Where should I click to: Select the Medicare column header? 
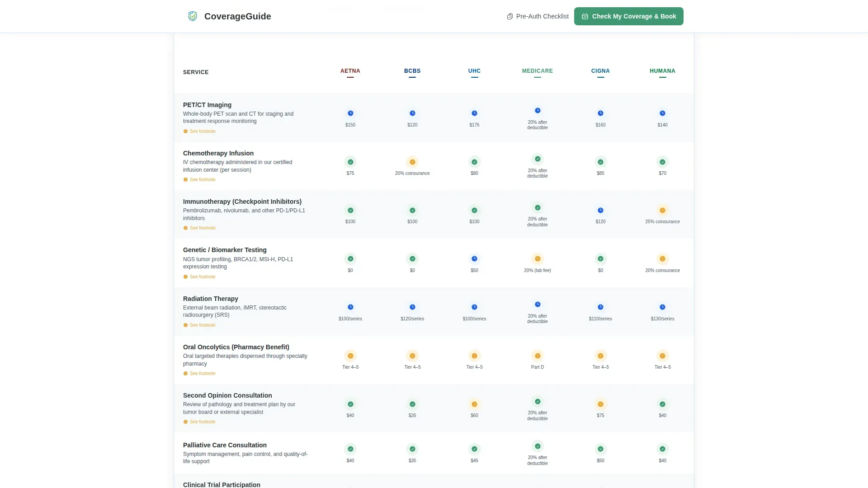(537, 71)
